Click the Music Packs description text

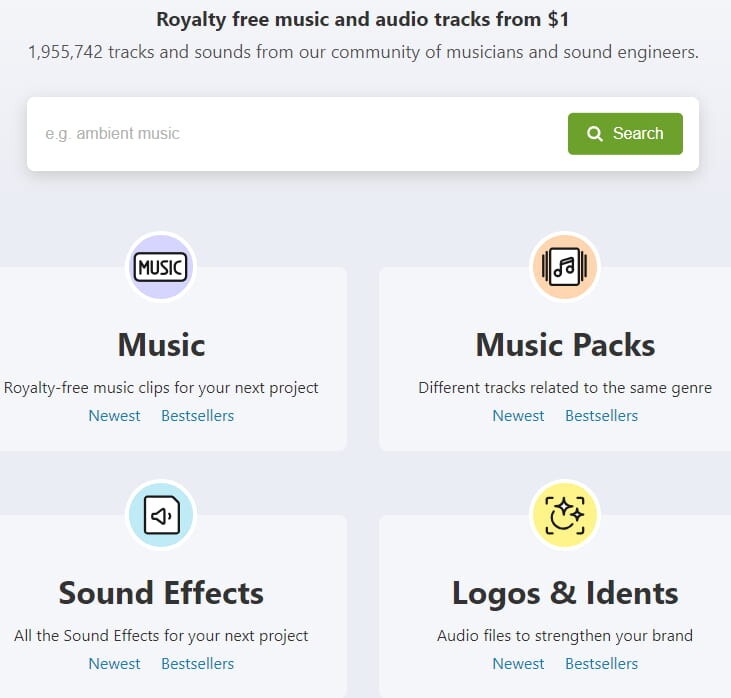pyautogui.click(x=565, y=388)
